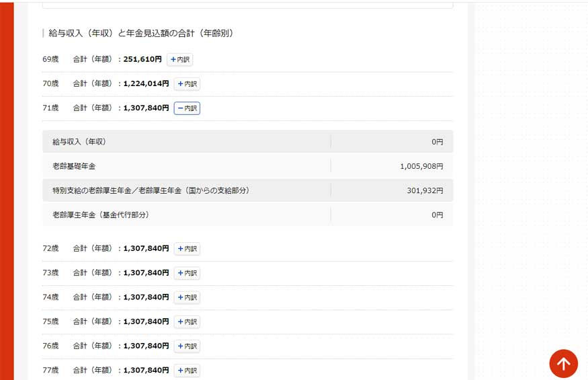Click the 71歳 age label

click(50, 108)
